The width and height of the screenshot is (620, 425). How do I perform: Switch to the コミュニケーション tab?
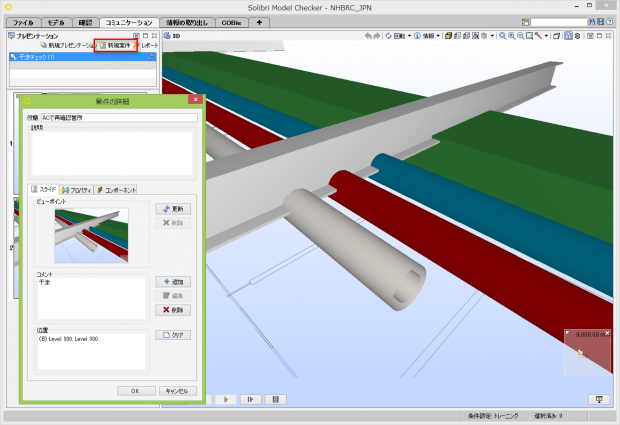coord(129,23)
